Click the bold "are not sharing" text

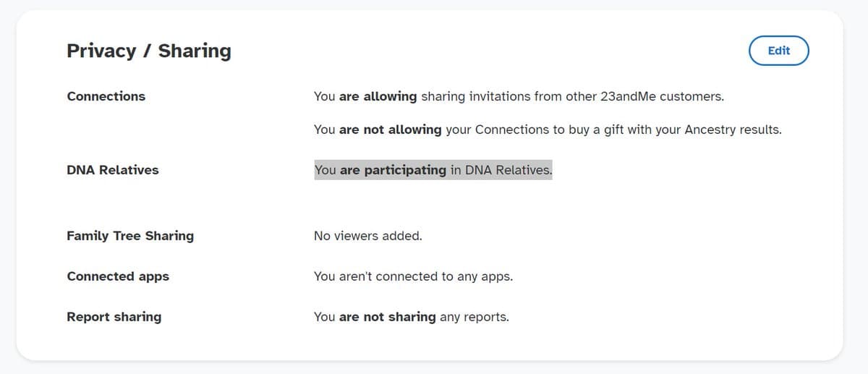pyautogui.click(x=387, y=317)
